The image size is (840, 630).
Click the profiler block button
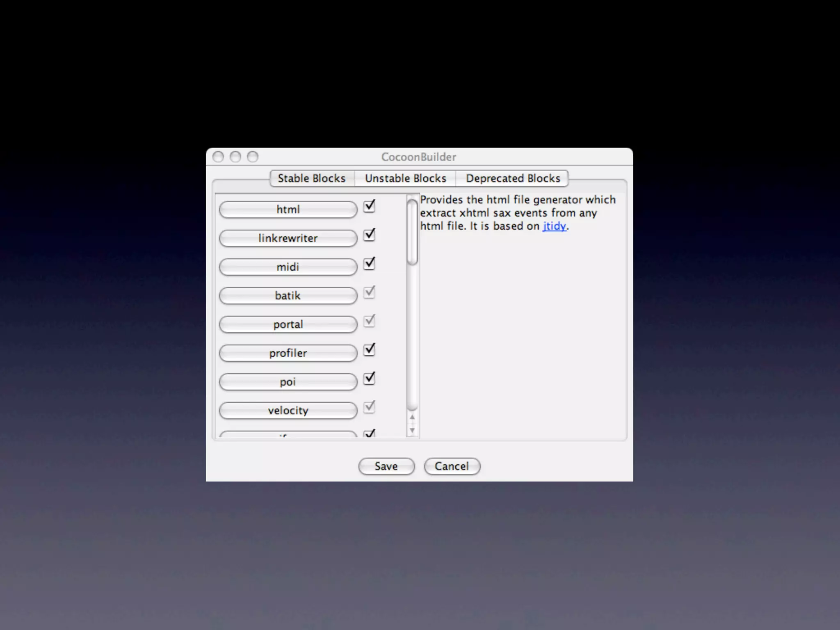pyautogui.click(x=288, y=353)
